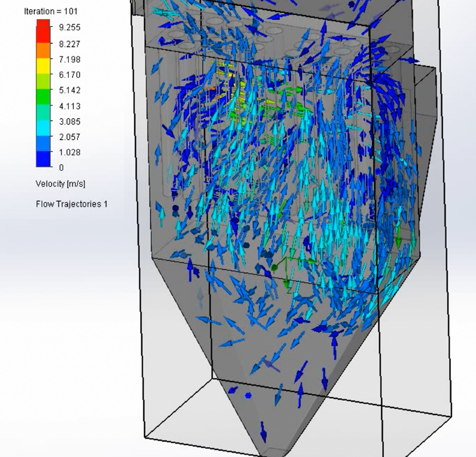The image size is (476, 457).
Task: Click the 5.142 legend value
Action: 69,90
